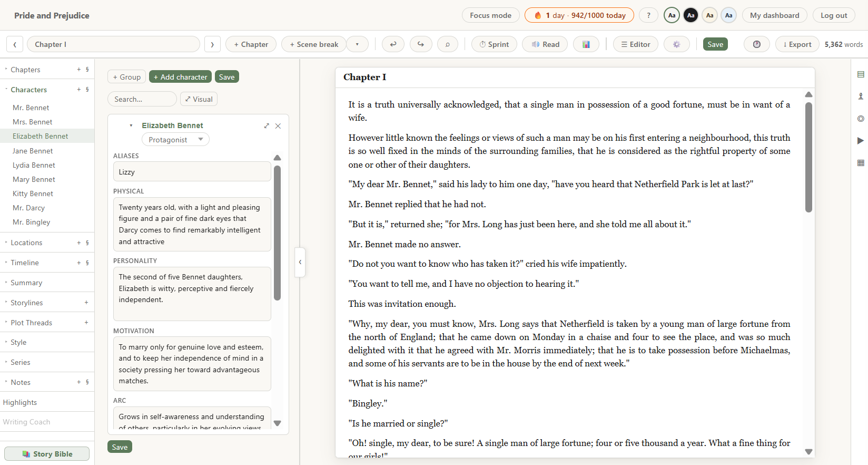Toggle the Editor view button
This screenshot has height=465, width=868.
(636, 44)
